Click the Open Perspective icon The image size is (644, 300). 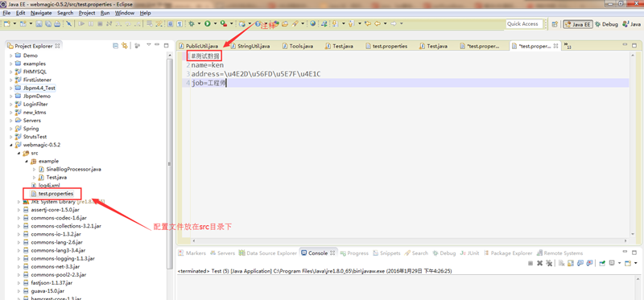(x=555, y=24)
